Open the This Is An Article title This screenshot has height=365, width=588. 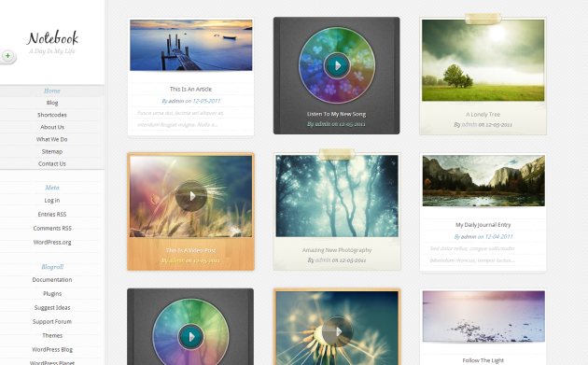(x=190, y=89)
